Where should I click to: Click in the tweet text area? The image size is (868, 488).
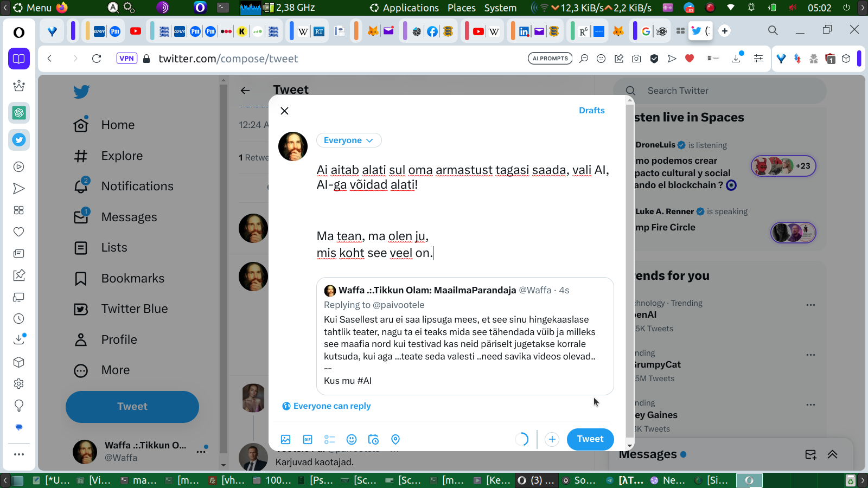coord(465,211)
